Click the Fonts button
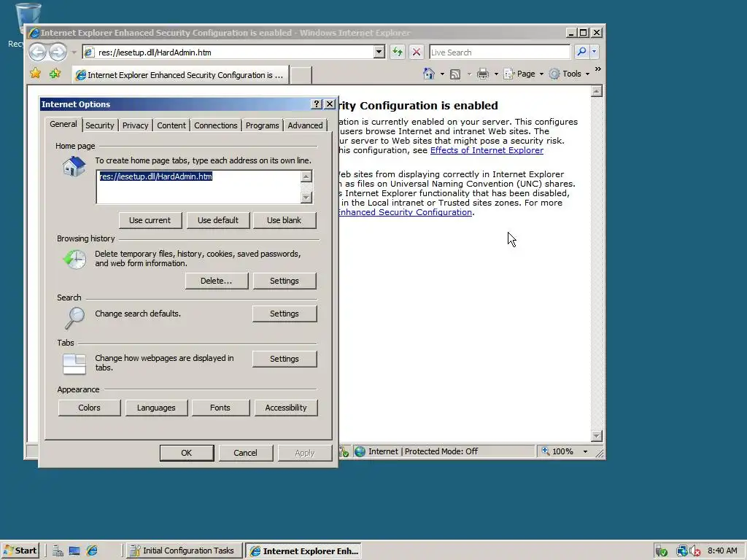 (220, 408)
